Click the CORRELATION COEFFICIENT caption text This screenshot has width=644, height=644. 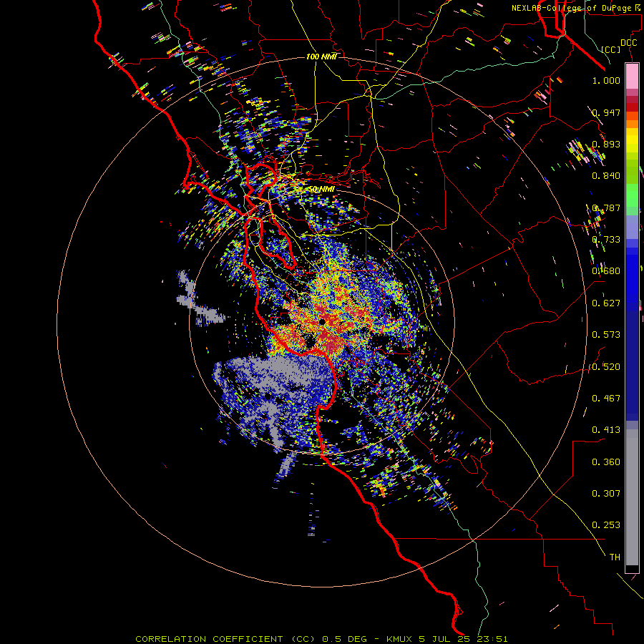pos(209,639)
